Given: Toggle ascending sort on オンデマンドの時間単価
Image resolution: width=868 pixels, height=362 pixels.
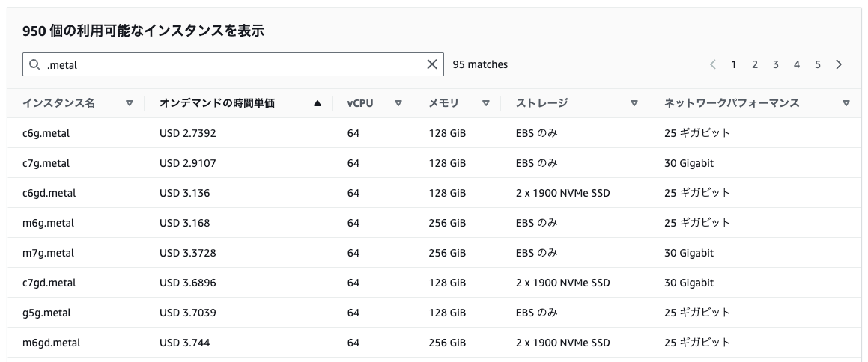Looking at the screenshot, I should click(x=318, y=103).
